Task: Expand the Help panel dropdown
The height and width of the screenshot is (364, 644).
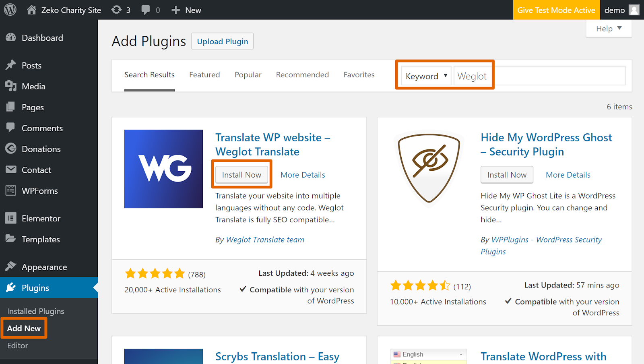Action: point(609,29)
